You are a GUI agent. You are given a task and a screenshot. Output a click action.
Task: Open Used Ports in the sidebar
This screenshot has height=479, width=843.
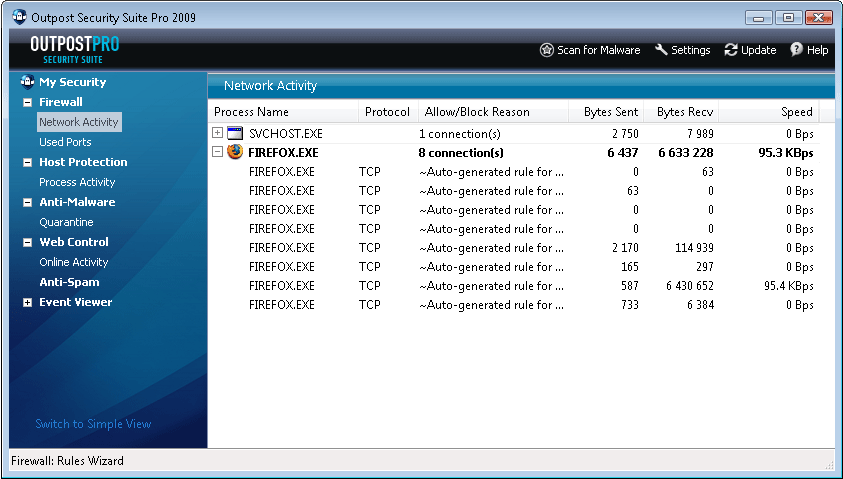(65, 142)
